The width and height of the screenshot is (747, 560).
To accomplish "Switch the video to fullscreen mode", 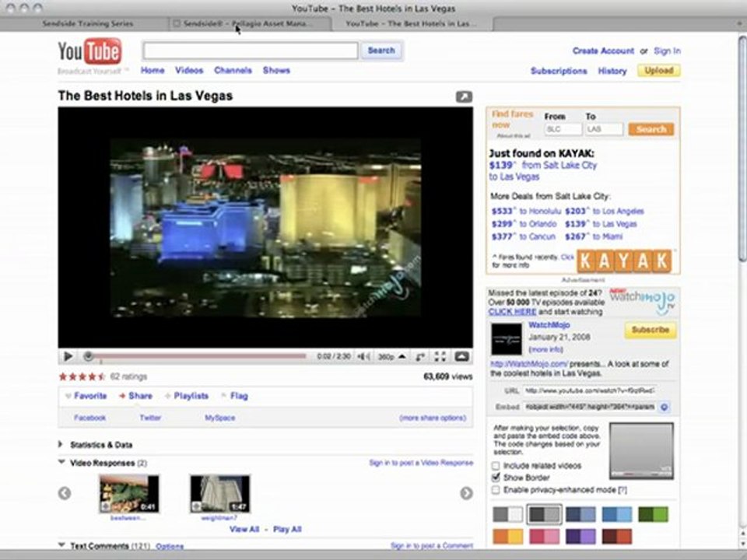I will 440,356.
